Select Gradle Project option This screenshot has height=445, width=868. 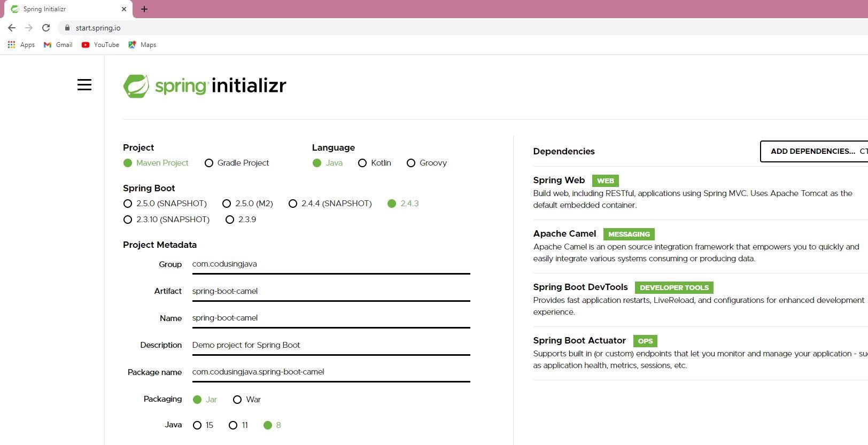pyautogui.click(x=237, y=163)
